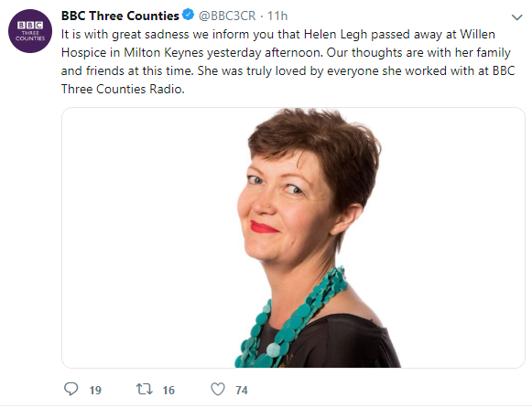Click the retweet count 16
Viewport: 532px width, 408px height.
(168, 390)
